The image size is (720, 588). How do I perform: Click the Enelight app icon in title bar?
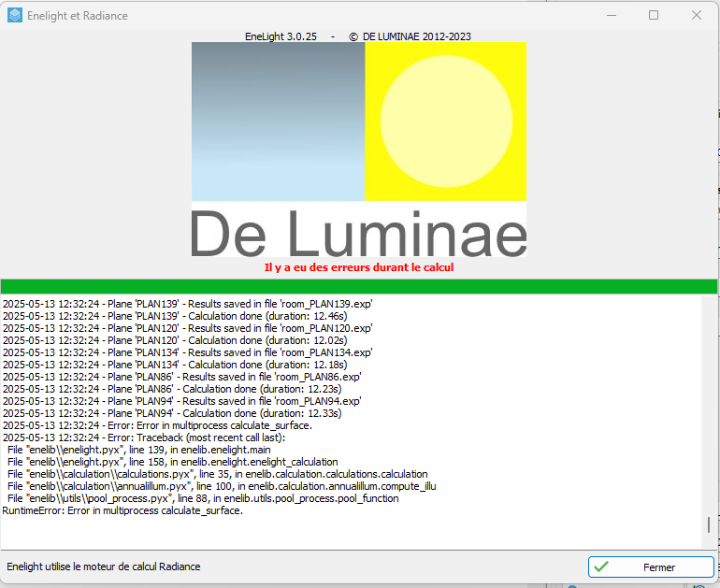(x=15, y=15)
